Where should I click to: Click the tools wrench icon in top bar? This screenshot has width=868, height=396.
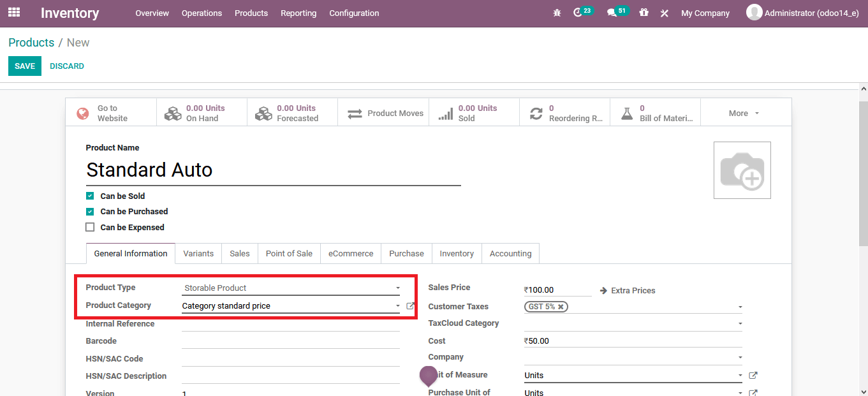[x=664, y=13]
